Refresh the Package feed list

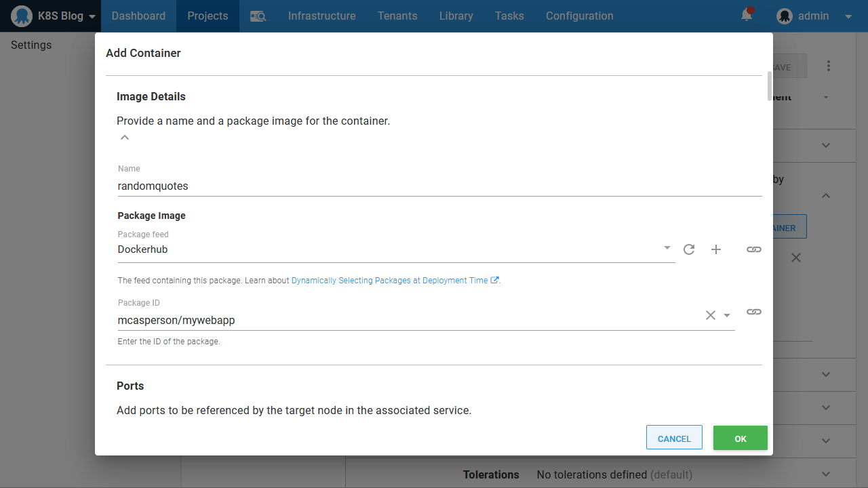[x=689, y=249]
